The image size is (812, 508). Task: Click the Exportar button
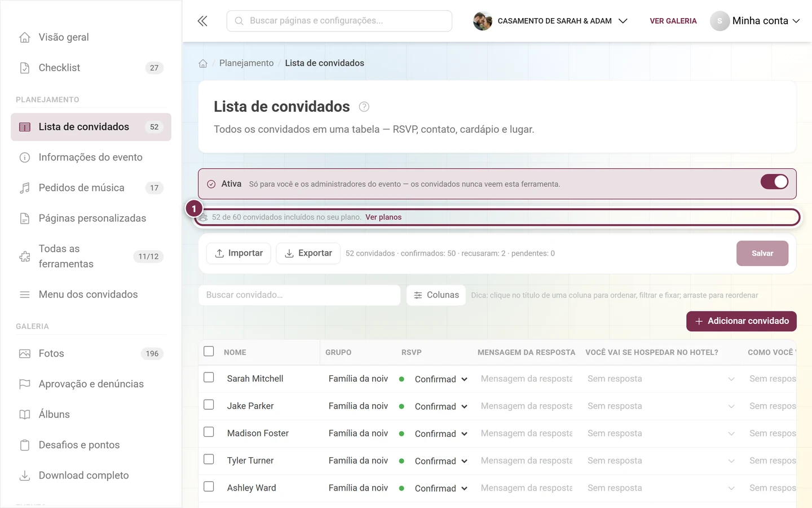click(308, 253)
